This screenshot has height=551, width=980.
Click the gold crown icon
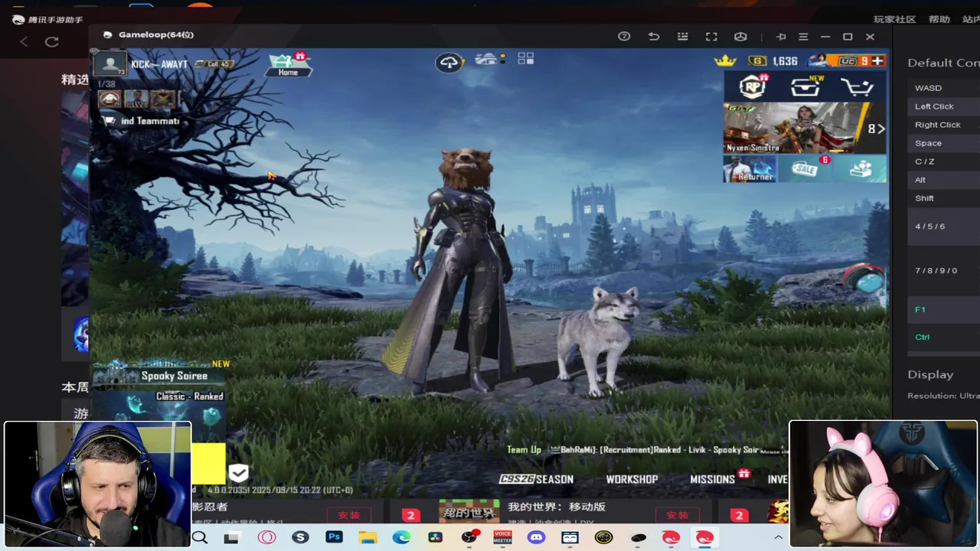(x=725, y=60)
